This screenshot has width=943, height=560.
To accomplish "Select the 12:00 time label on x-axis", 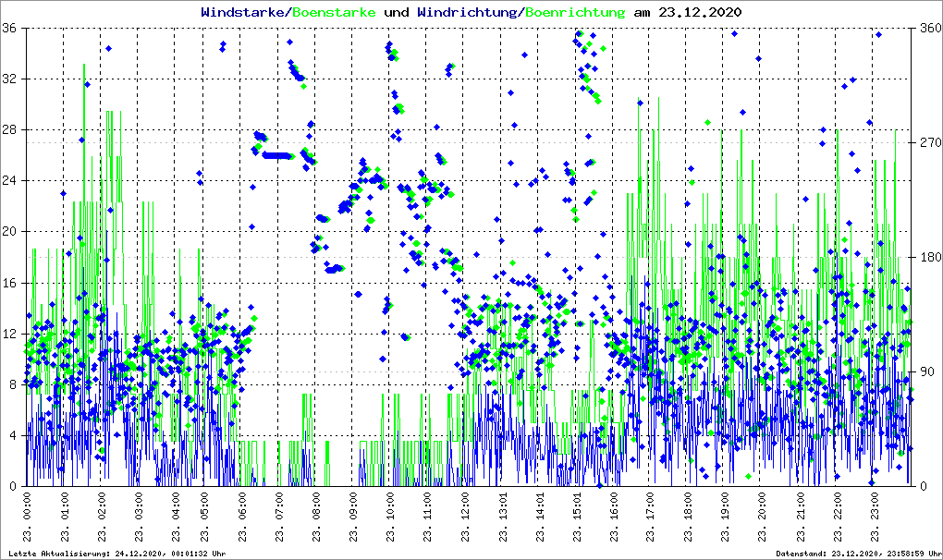I will point(466,517).
